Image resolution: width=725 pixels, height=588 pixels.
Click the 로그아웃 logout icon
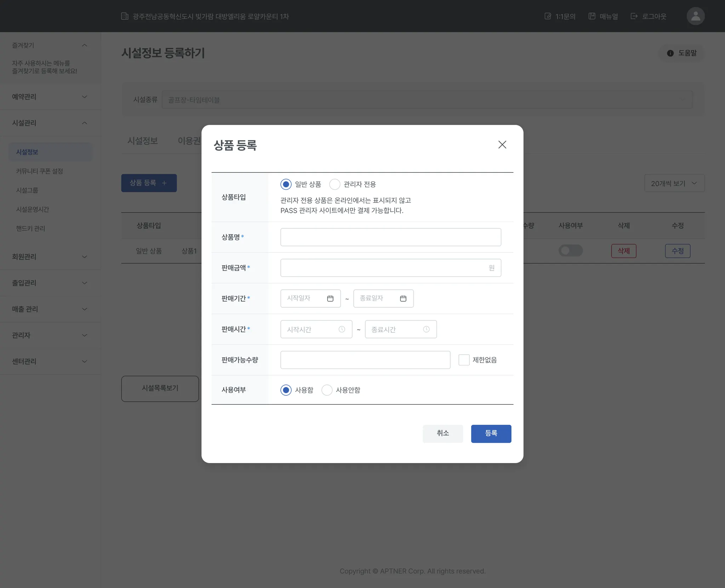tap(634, 16)
